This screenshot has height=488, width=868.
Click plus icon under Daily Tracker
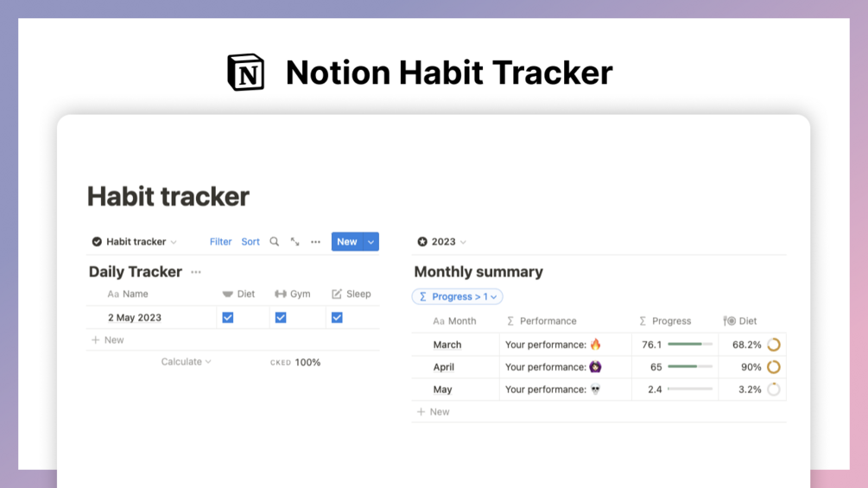pyautogui.click(x=95, y=339)
